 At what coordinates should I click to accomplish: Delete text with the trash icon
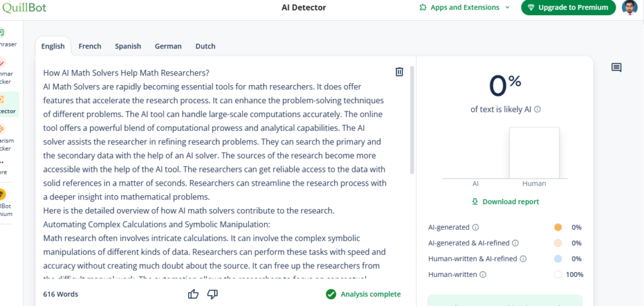(399, 72)
